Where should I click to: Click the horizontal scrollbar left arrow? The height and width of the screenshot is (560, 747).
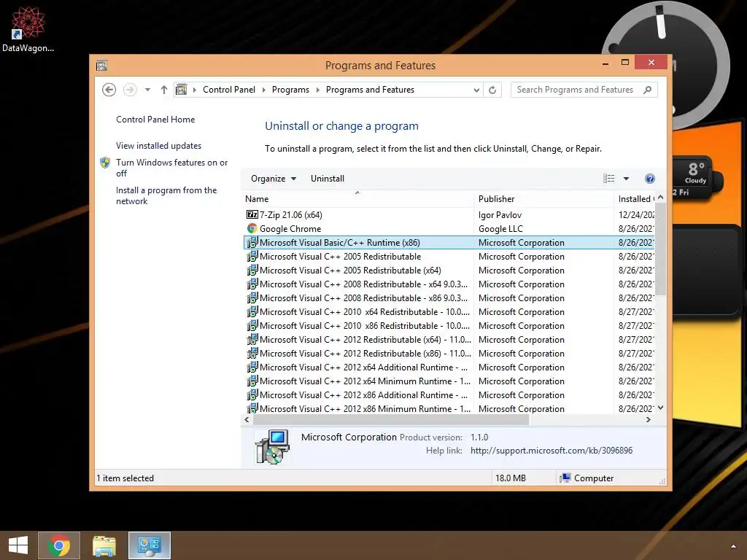tap(247, 419)
